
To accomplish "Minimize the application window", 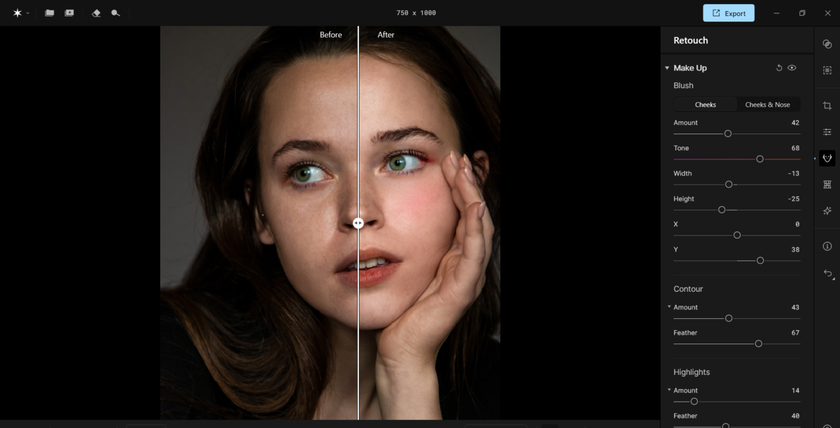I will 776,13.
